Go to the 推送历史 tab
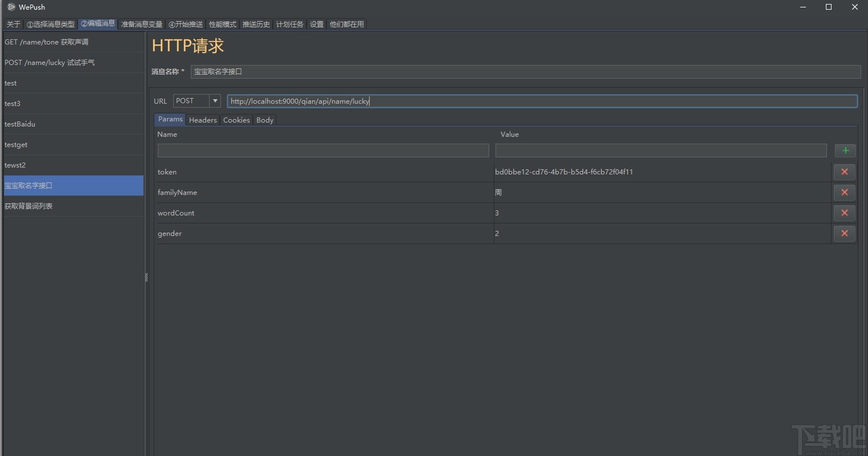Screen dimensions: 868x456 [x=256, y=24]
